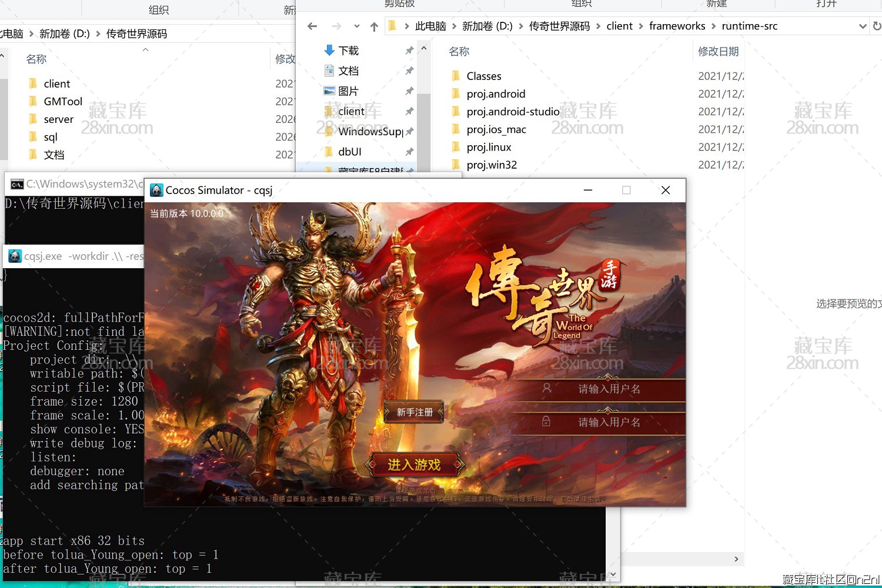Screen dimensions: 882x588
Task: Unpin 文档 from quick access
Action: pos(409,71)
